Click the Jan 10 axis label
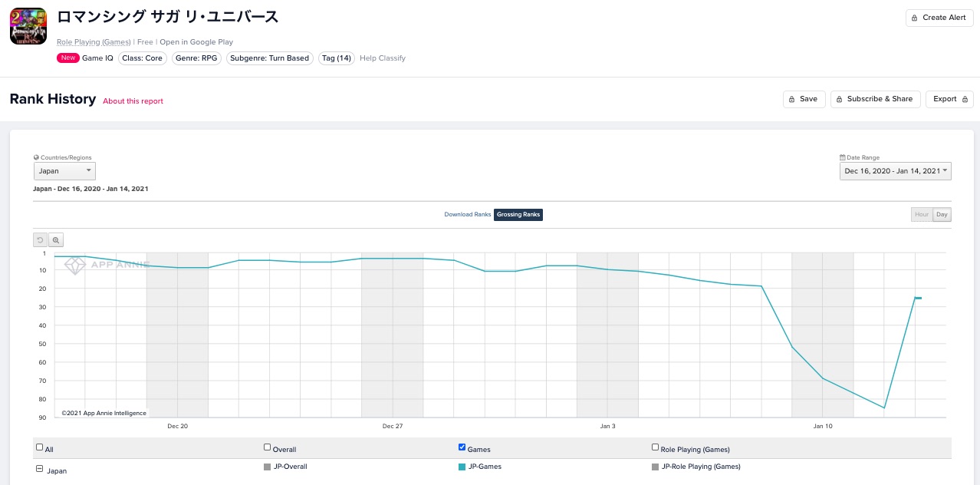This screenshot has width=980, height=485. pos(823,426)
